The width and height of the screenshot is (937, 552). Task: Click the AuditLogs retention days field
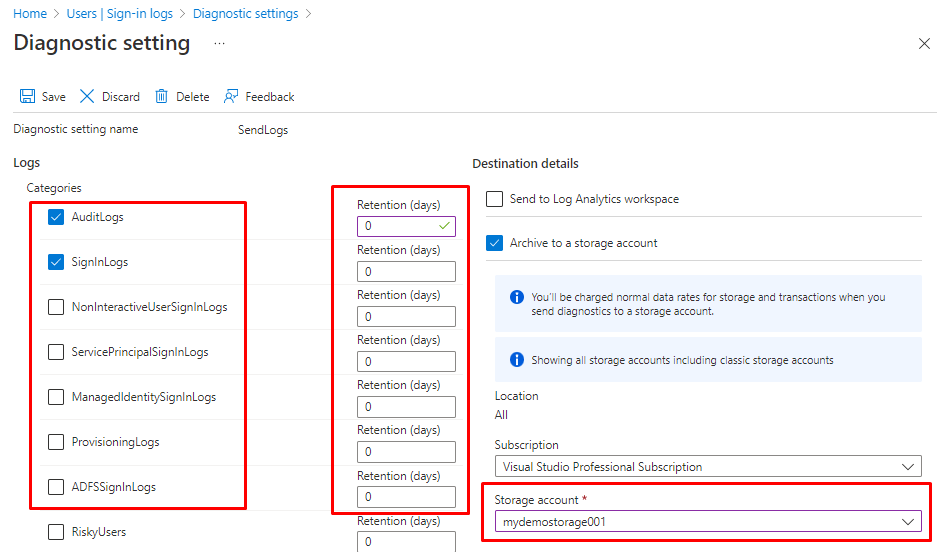[x=398, y=226]
